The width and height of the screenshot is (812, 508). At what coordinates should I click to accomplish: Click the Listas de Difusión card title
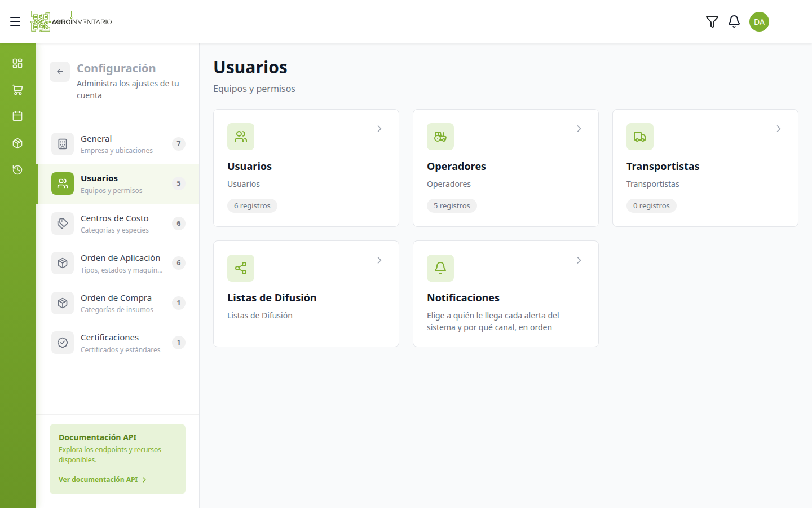(272, 298)
